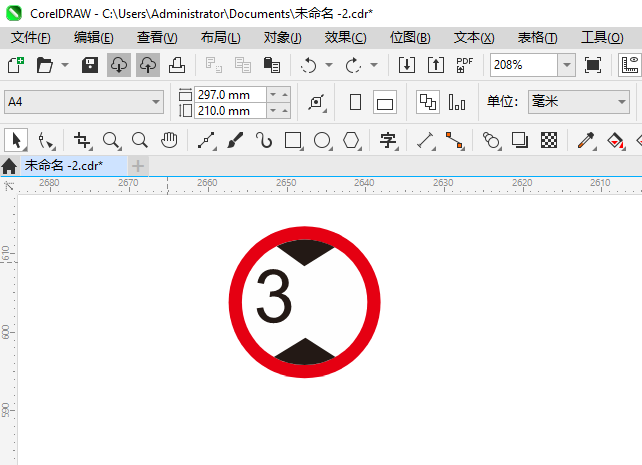Click the Export icon

pos(436,65)
